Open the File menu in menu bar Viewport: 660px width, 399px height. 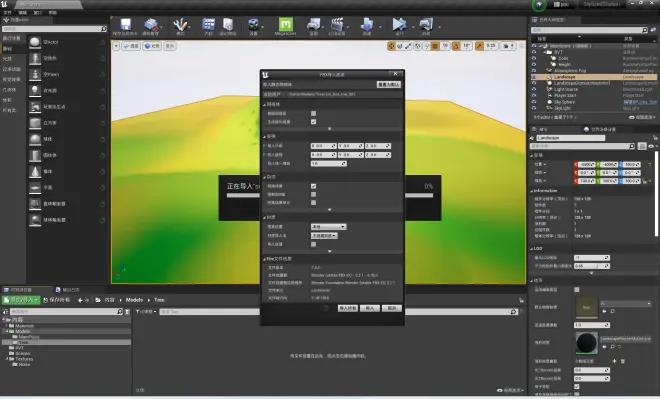(x=7, y=13)
